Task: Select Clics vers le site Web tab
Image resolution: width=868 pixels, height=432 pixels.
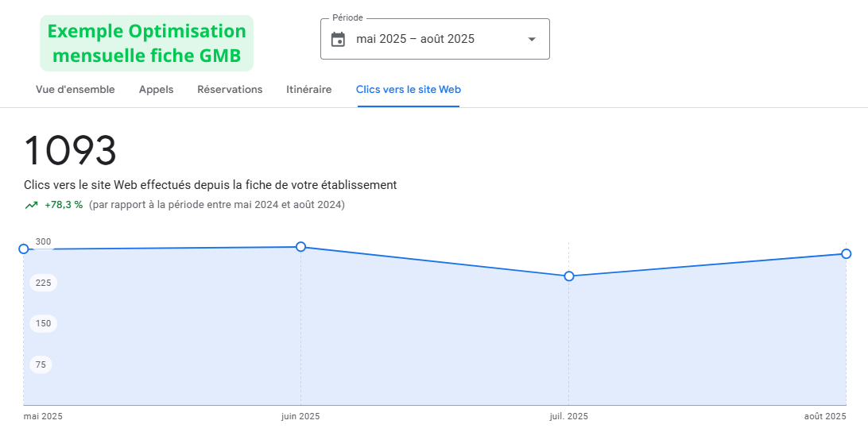Action: [409, 90]
